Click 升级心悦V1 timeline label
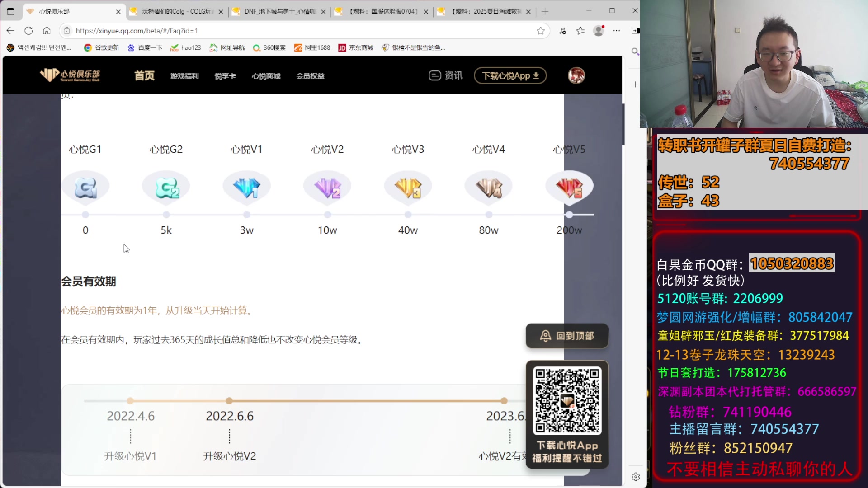 click(x=130, y=456)
